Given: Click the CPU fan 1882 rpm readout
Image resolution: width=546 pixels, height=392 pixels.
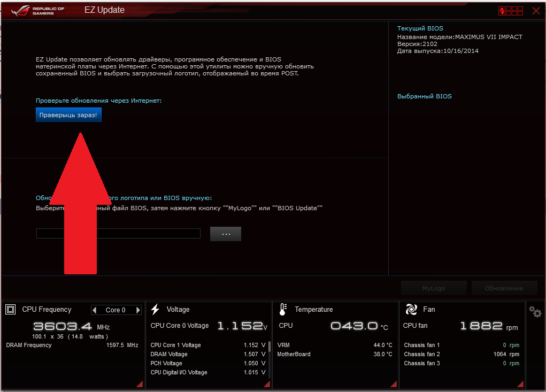Looking at the screenshot, I should pos(489,326).
